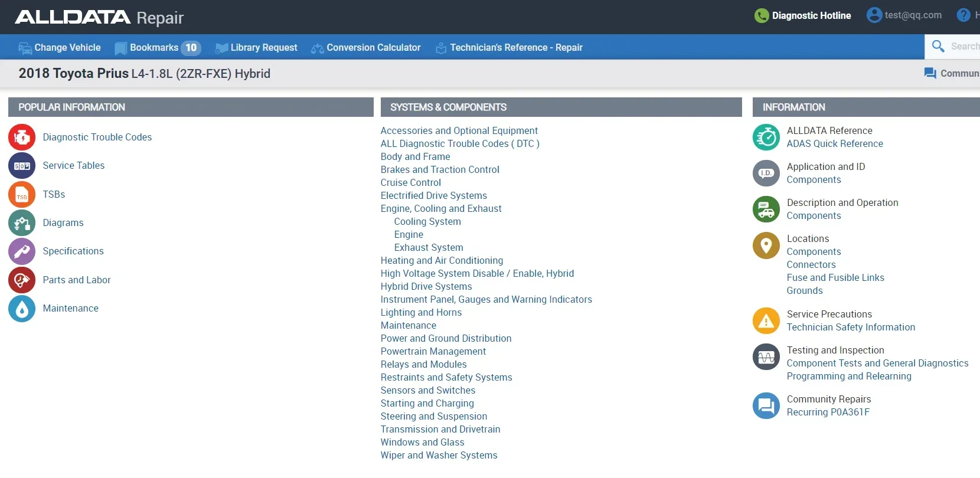Open Bookmarks with 10 saved items
This screenshot has width=980, height=478.
click(x=158, y=48)
